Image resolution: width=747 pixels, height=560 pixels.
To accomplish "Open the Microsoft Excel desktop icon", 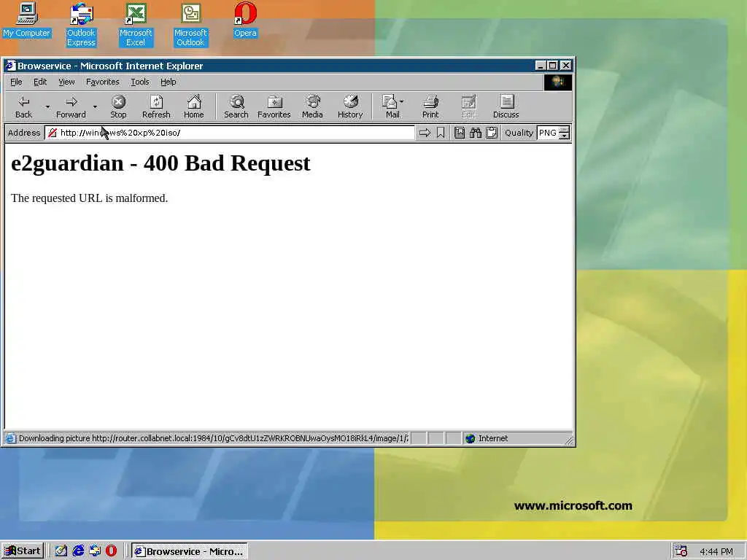I will coord(136,25).
